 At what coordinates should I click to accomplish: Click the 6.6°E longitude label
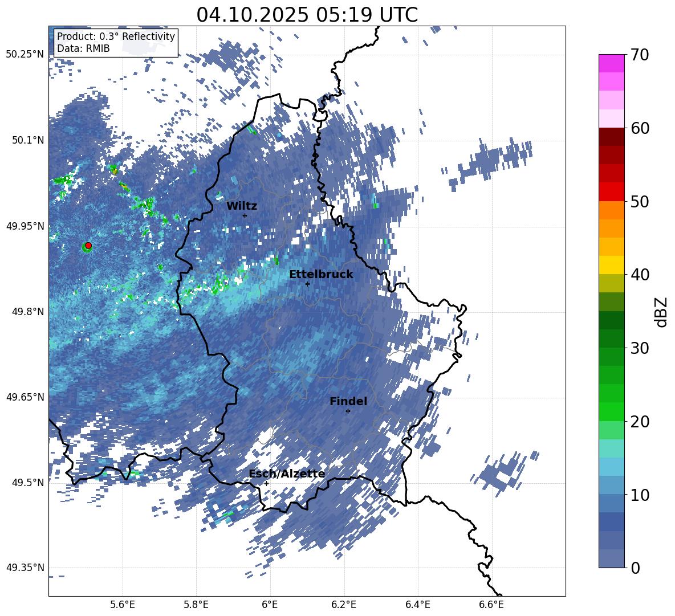[x=491, y=605]
